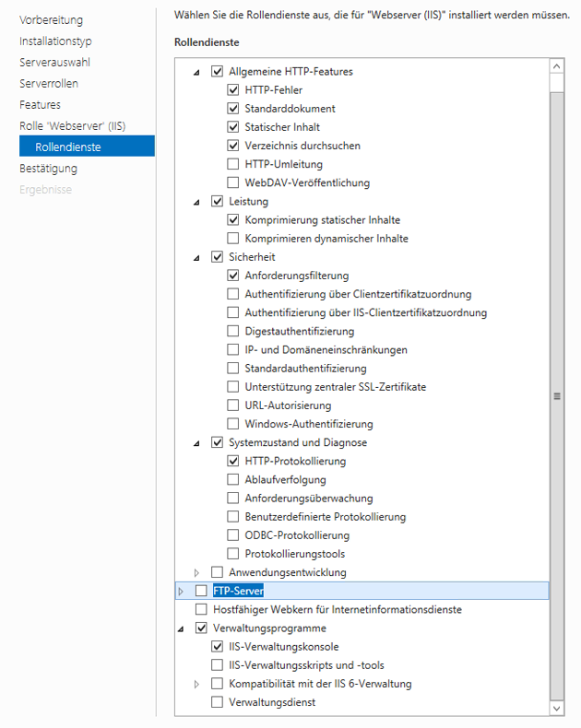581x728 pixels.
Task: Open the Bestätigung wizard page
Action: coord(48,169)
